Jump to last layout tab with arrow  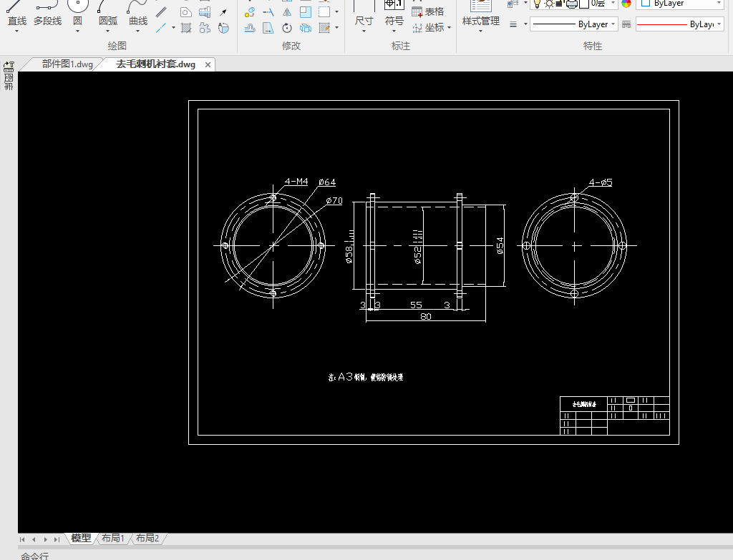click(x=57, y=539)
